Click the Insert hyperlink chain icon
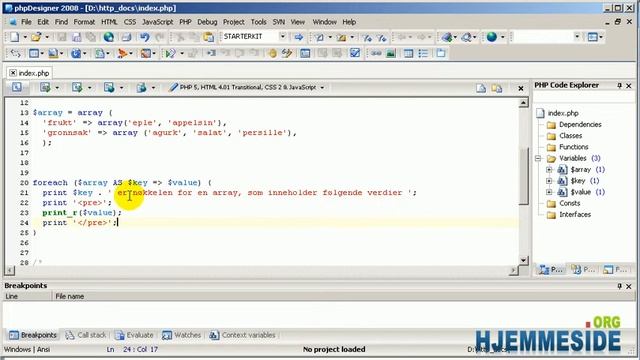 pos(376,53)
